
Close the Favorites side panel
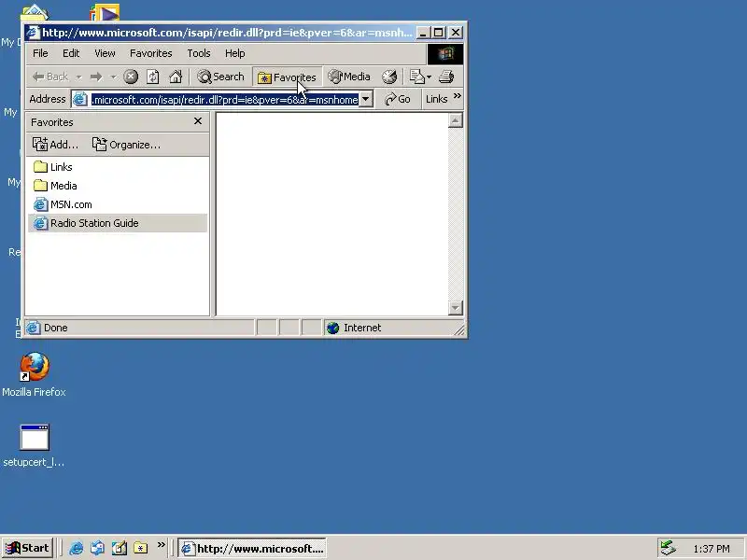click(198, 121)
